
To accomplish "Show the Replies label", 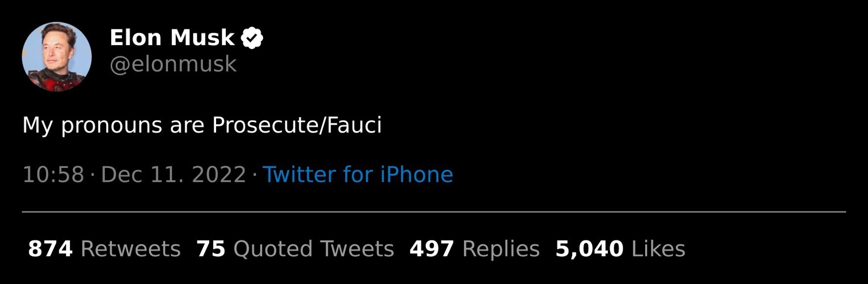I will [x=501, y=249].
